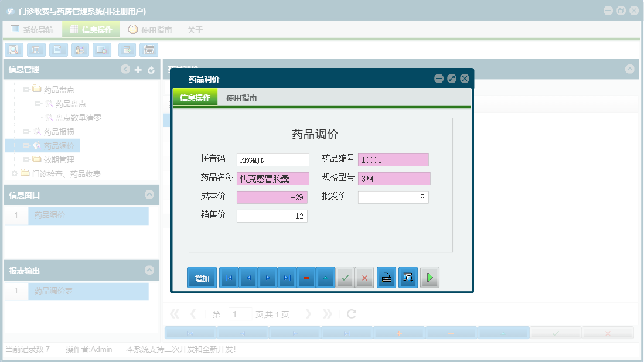Click the green run arrow in the dialog
The width and height of the screenshot is (644, 362).
[430, 277]
